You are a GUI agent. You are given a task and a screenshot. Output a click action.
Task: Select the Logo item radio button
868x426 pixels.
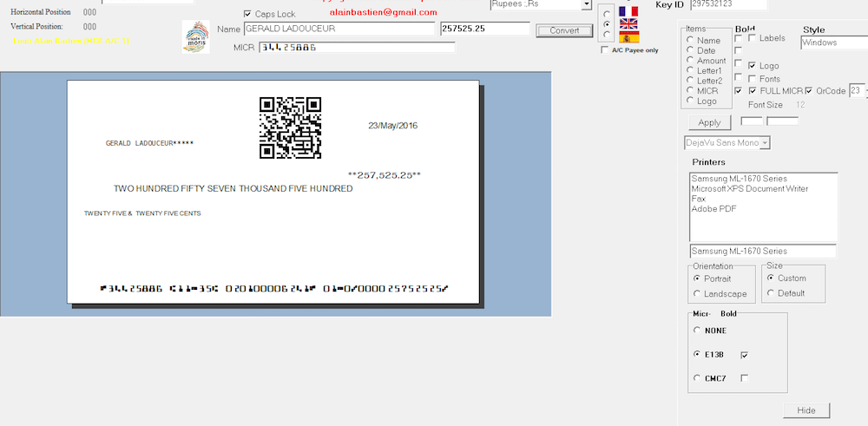tap(690, 101)
